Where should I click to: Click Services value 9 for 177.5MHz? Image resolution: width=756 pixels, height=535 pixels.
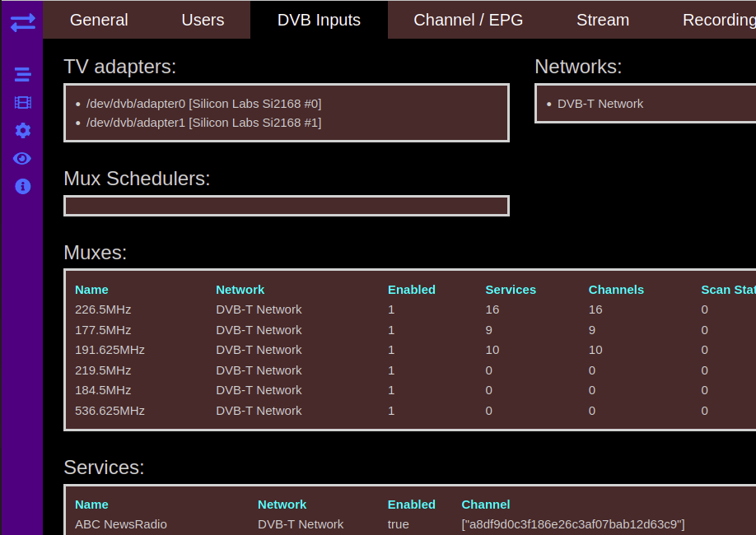coord(489,330)
